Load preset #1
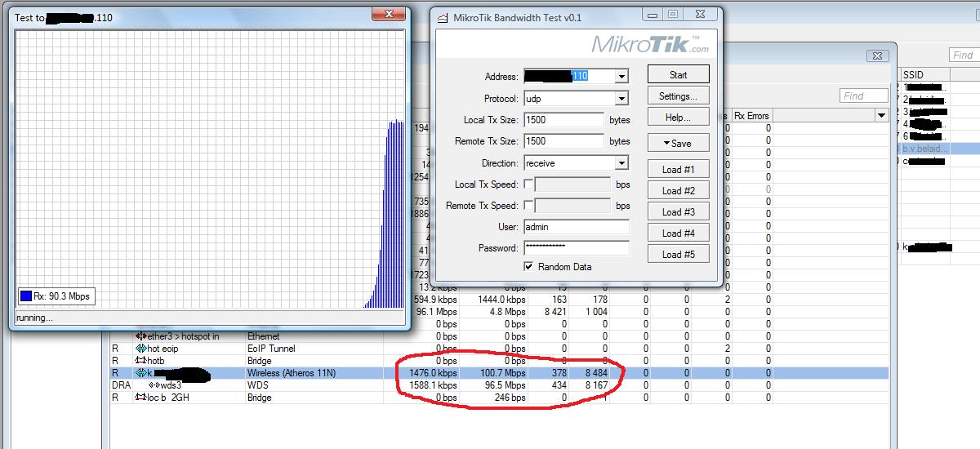This screenshot has height=449, width=980. pyautogui.click(x=678, y=169)
